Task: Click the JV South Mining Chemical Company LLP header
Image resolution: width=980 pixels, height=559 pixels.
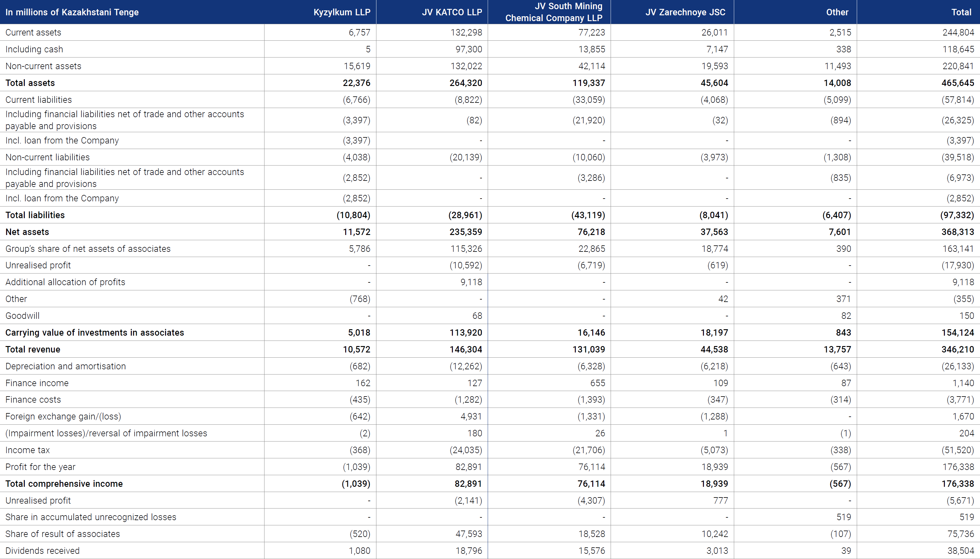Action: pyautogui.click(x=554, y=12)
